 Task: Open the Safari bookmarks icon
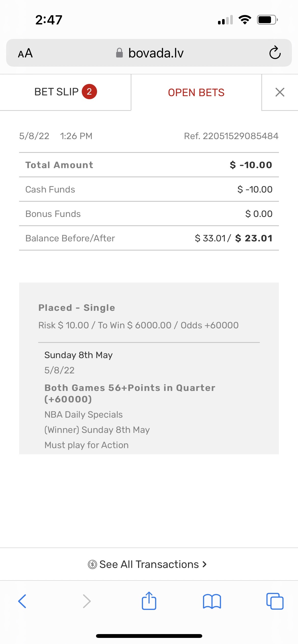pos(212,601)
